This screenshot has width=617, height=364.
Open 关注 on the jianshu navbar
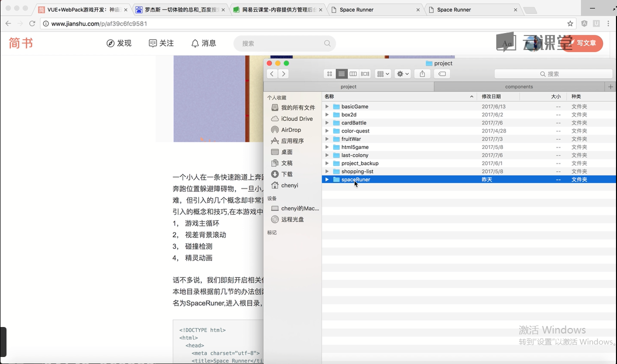(161, 43)
